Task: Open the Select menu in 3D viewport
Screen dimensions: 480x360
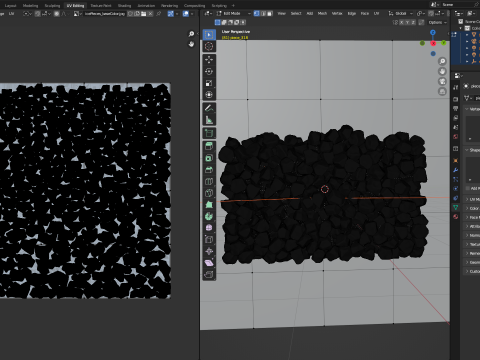Action: pyautogui.click(x=296, y=13)
